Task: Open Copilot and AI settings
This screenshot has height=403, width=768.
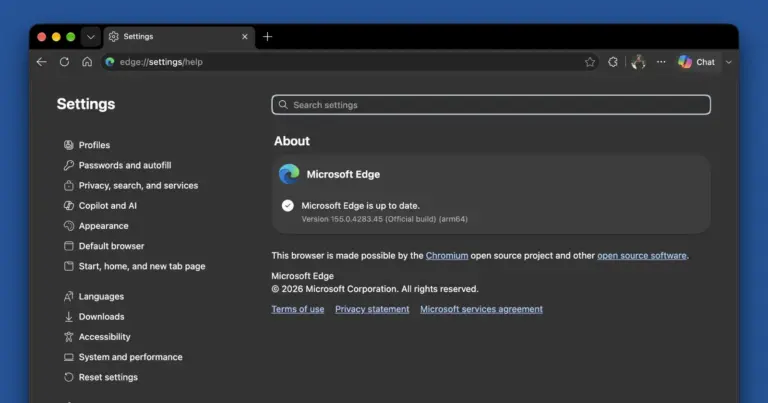Action: [108, 206]
